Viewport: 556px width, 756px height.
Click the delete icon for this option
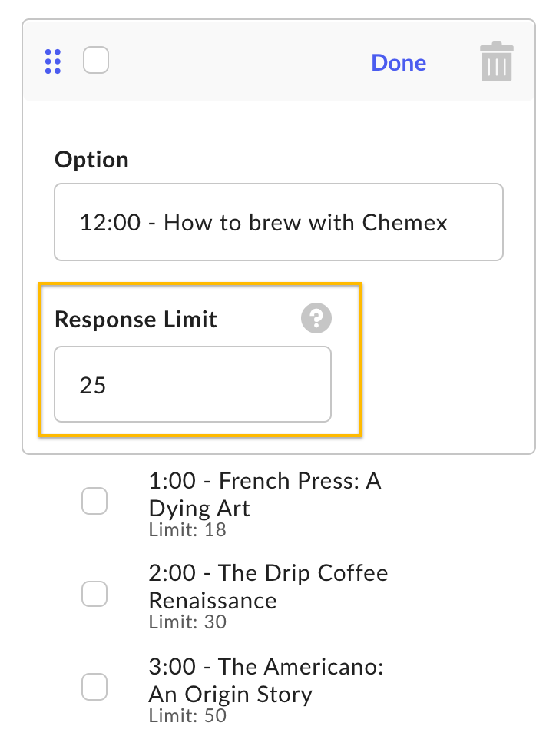[496, 61]
